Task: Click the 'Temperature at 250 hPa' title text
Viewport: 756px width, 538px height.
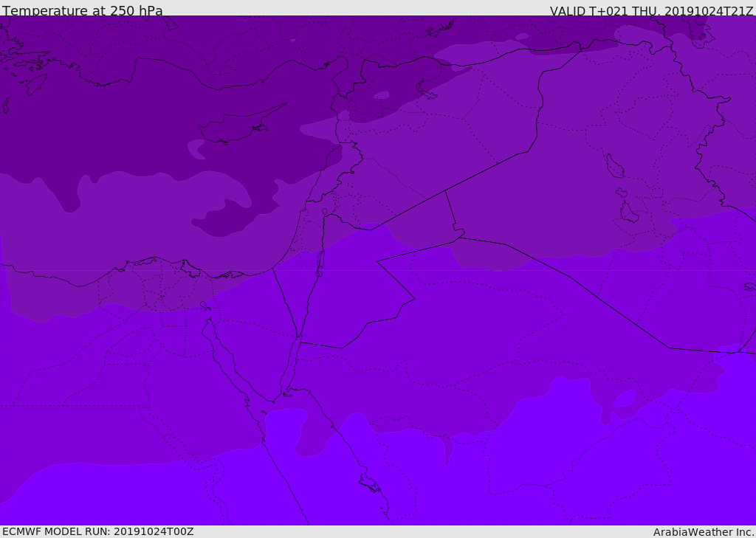Action: (83, 10)
